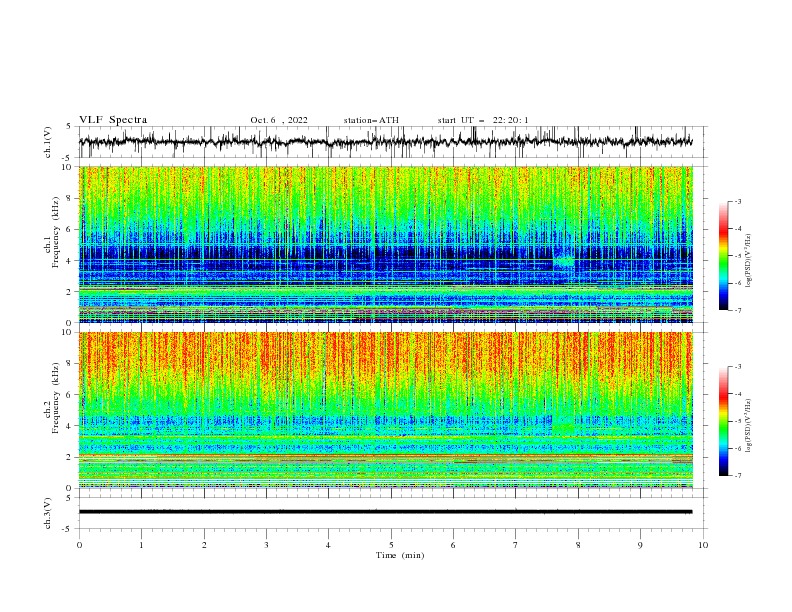Click ch.3(V) axis tick "5"
792x612 pixels.
[69, 498]
